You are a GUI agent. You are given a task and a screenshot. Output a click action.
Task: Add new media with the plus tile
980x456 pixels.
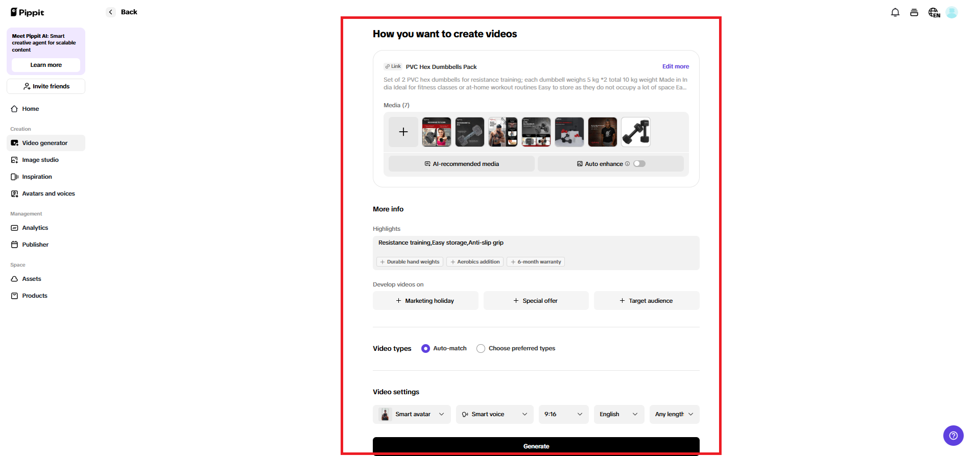(403, 132)
